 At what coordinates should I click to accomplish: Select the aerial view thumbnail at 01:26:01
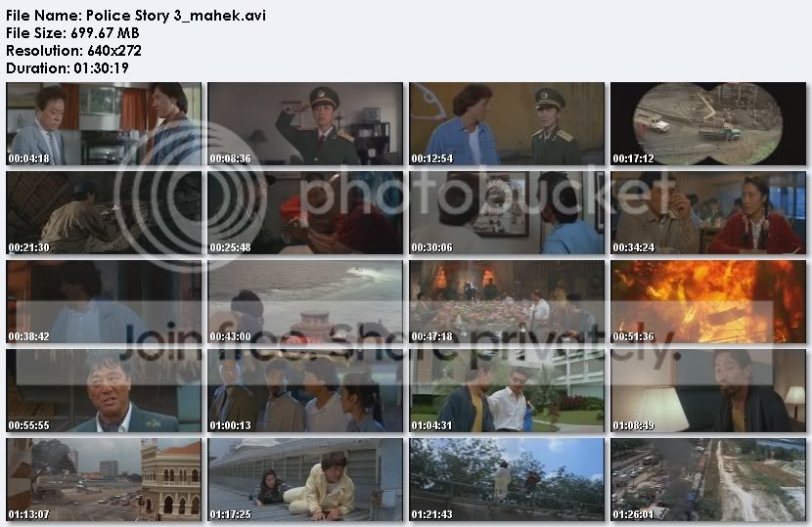(x=708, y=480)
